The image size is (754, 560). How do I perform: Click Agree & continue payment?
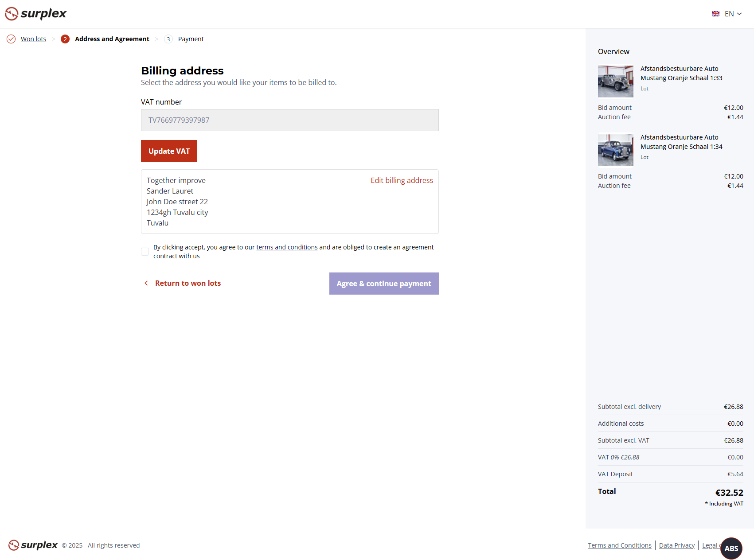(x=383, y=284)
